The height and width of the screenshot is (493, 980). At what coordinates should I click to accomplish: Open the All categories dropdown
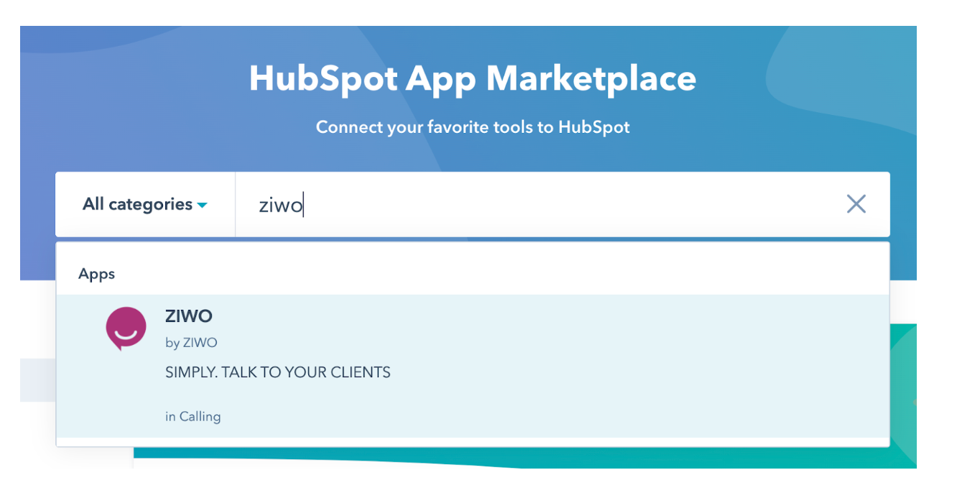[145, 204]
